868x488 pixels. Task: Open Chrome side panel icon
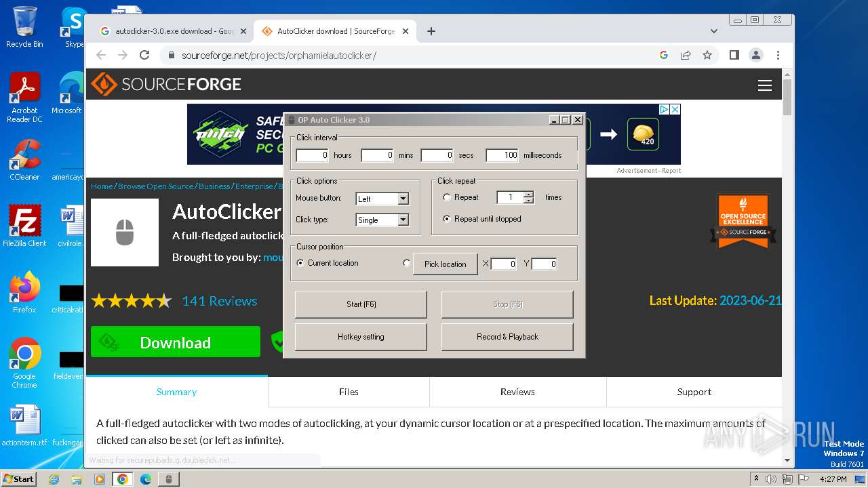[x=734, y=55]
